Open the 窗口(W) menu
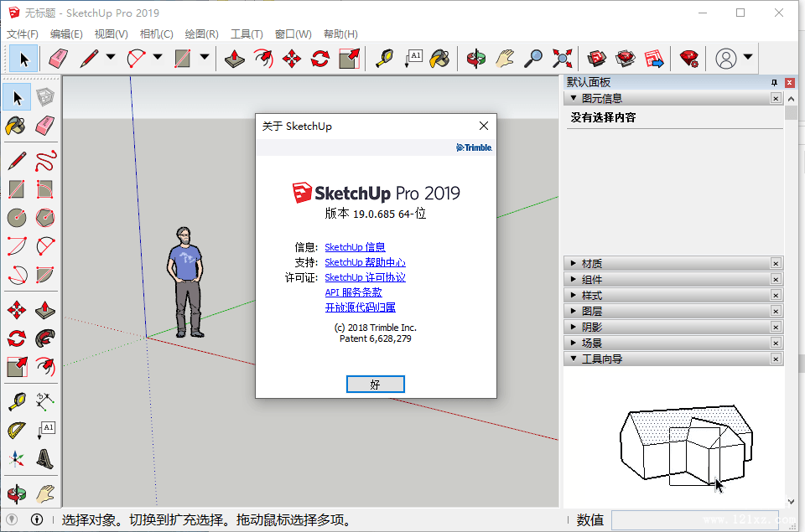Viewport: 805px width, 532px height. tap(293, 34)
